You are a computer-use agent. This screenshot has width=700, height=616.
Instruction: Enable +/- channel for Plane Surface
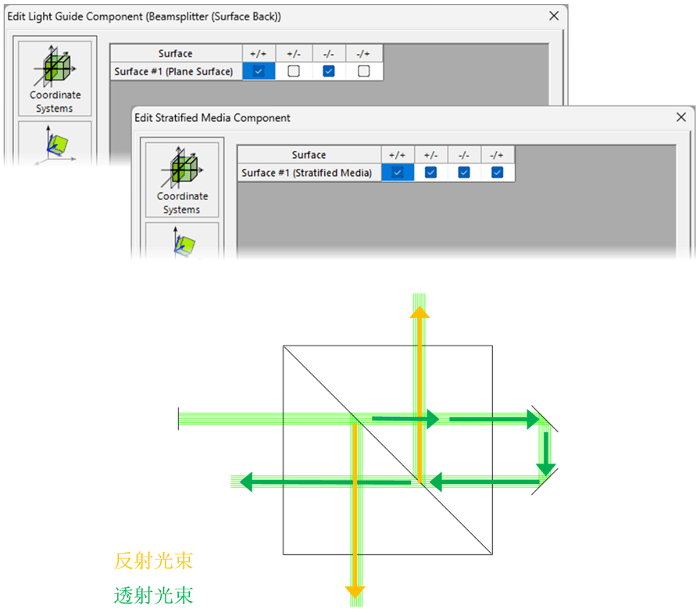click(294, 71)
